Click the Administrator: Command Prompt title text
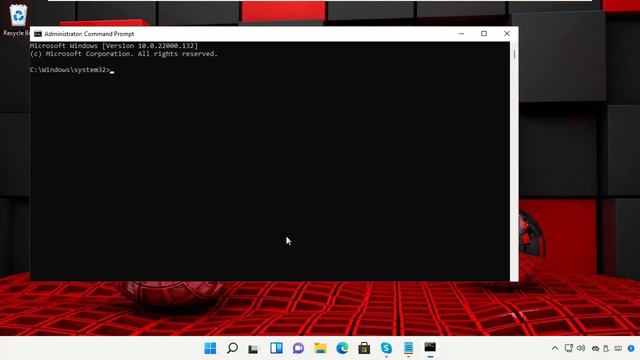The height and width of the screenshot is (360, 640). (89, 34)
